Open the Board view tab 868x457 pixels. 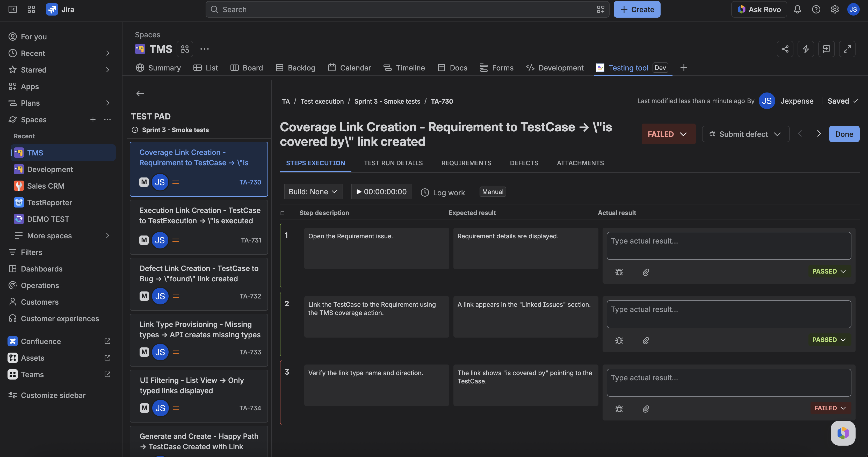coord(246,68)
